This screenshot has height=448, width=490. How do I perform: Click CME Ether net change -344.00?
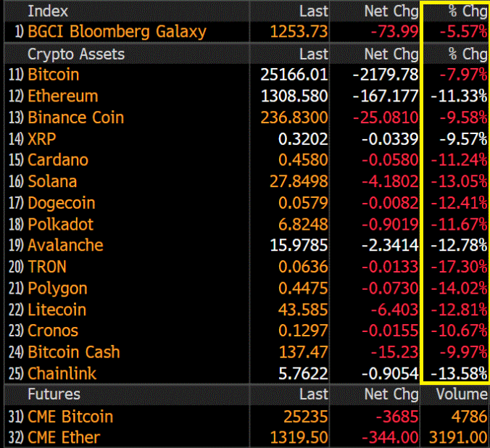tap(390, 438)
